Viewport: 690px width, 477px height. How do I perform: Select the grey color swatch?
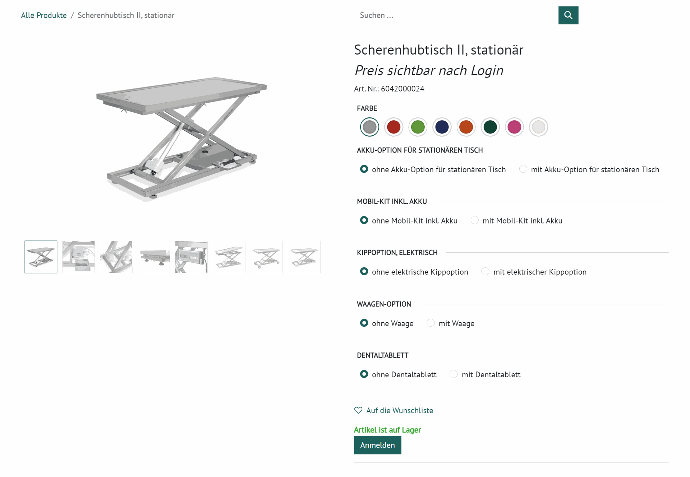click(x=370, y=127)
